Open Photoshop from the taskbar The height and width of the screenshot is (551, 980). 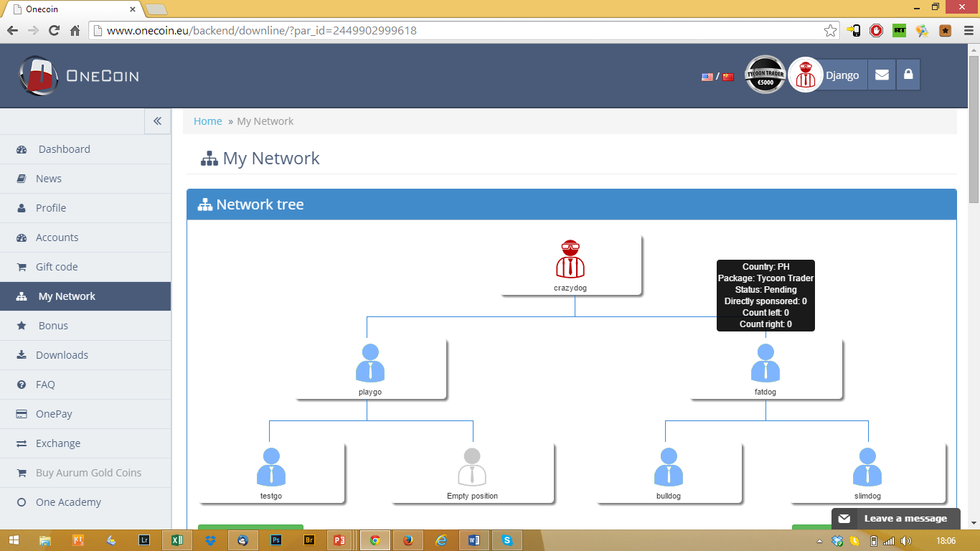tap(276, 540)
